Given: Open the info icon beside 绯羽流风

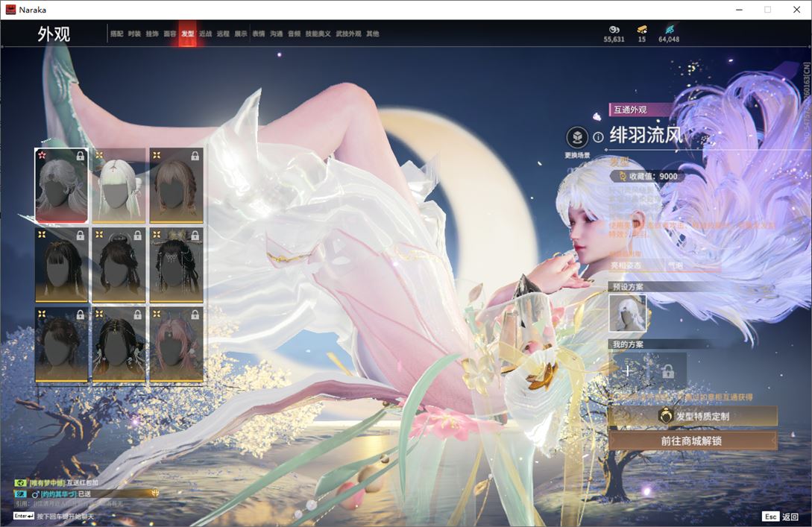Looking at the screenshot, I should (x=598, y=137).
